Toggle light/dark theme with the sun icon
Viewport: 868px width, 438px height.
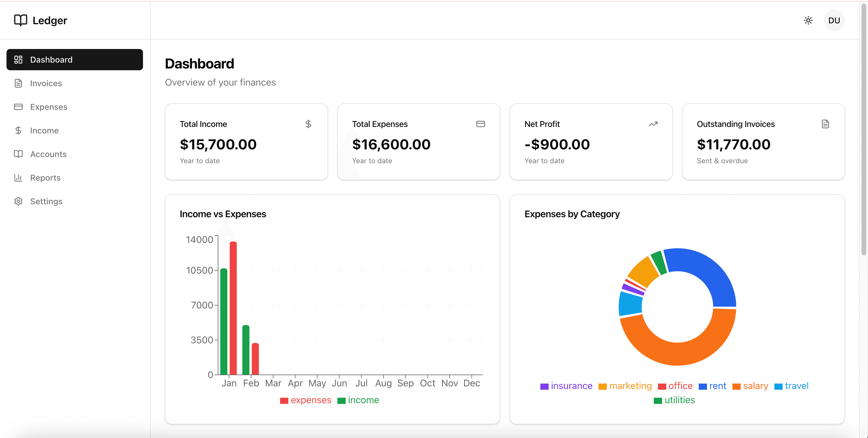click(x=808, y=20)
